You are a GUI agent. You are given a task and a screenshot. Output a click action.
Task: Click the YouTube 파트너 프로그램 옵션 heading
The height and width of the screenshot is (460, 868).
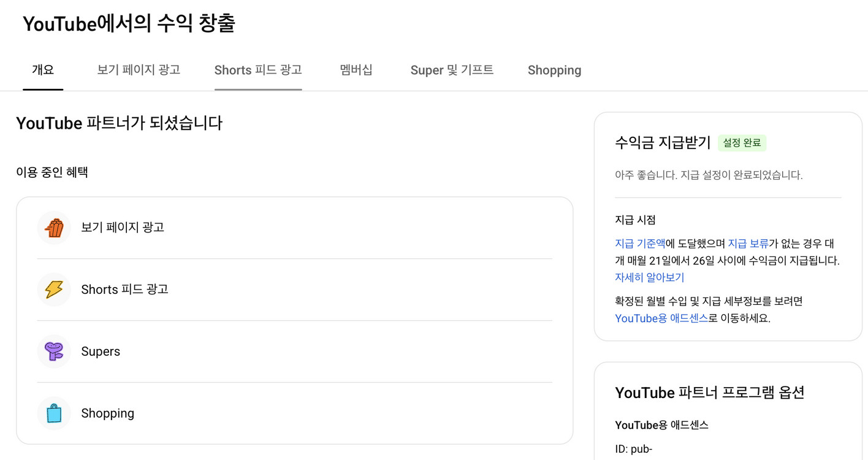(x=709, y=393)
